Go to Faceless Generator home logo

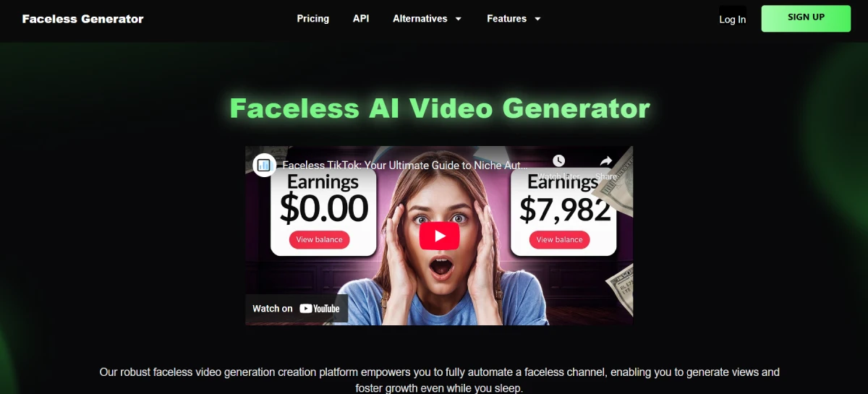click(82, 19)
